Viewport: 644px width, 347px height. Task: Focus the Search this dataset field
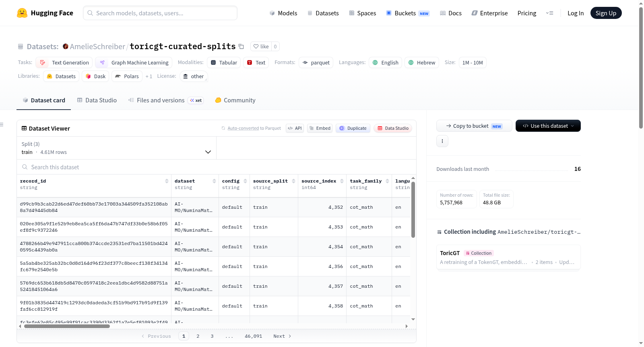click(x=217, y=167)
